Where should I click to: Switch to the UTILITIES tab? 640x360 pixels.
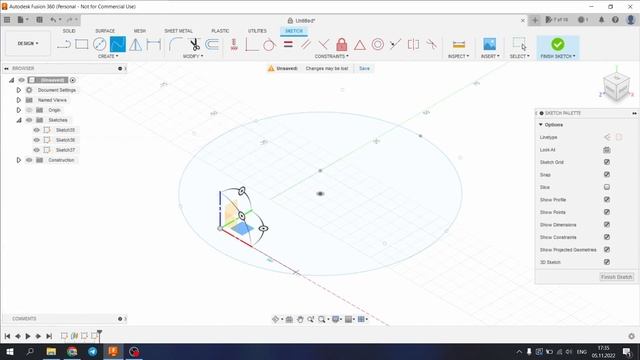[257, 31]
